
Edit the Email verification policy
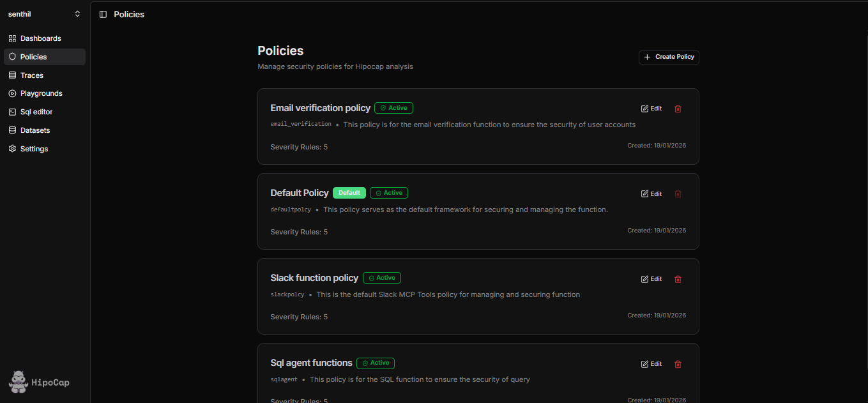tap(651, 109)
